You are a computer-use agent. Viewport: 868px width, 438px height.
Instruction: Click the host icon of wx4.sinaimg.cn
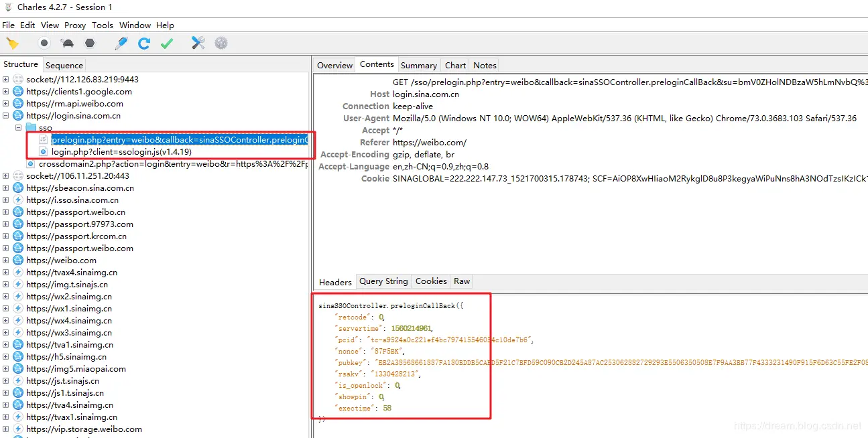18,321
